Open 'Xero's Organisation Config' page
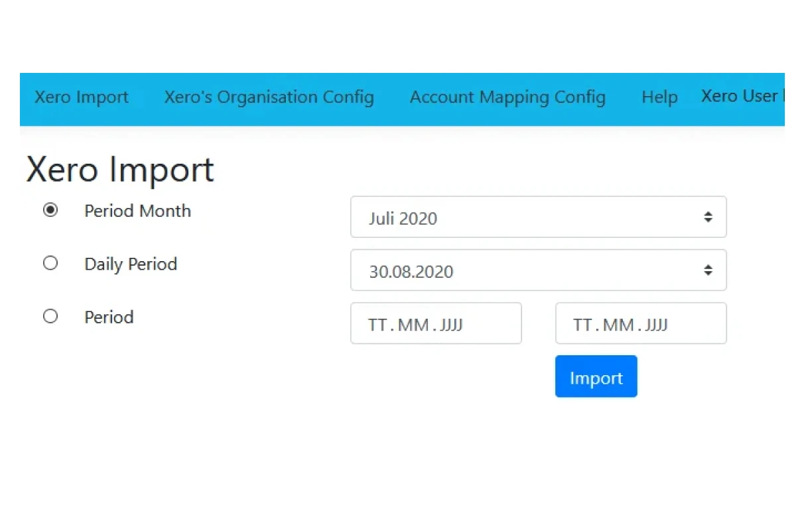Viewport: 812px width, 509px height. pos(268,97)
